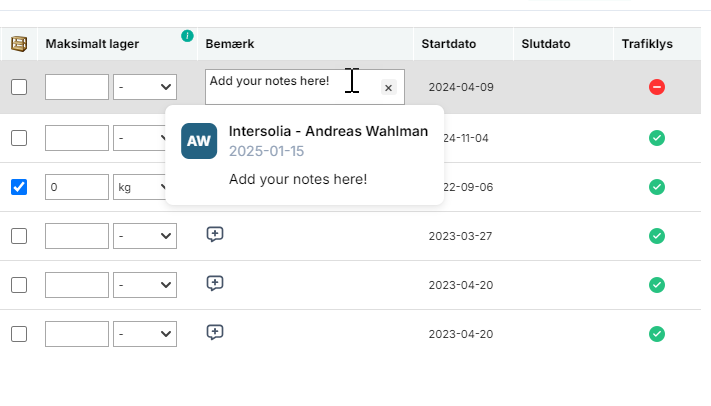Click Intersolia - Andreas Wahlman author name
Image resolution: width=711 pixels, height=406 pixels.
[x=328, y=131]
